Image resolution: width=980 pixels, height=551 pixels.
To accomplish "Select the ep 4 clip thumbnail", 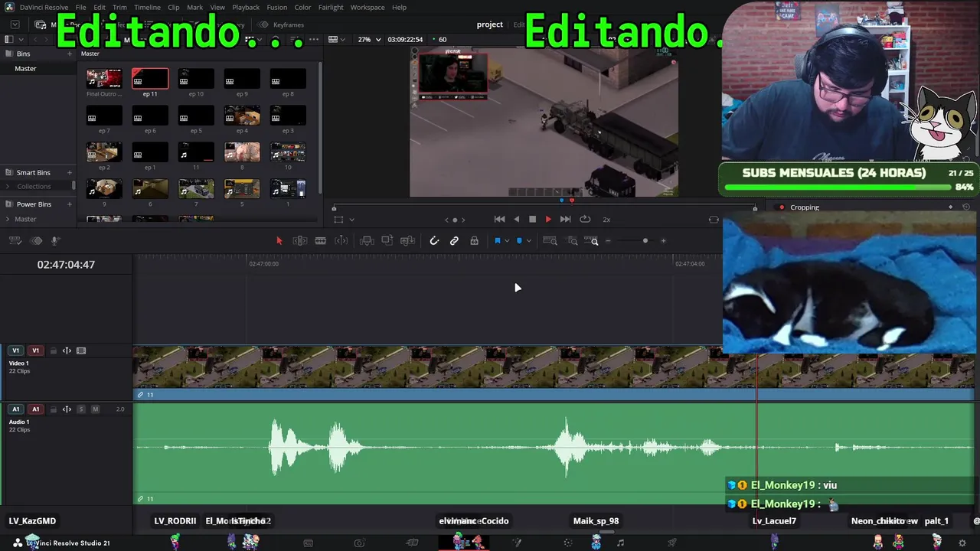I will click(242, 116).
